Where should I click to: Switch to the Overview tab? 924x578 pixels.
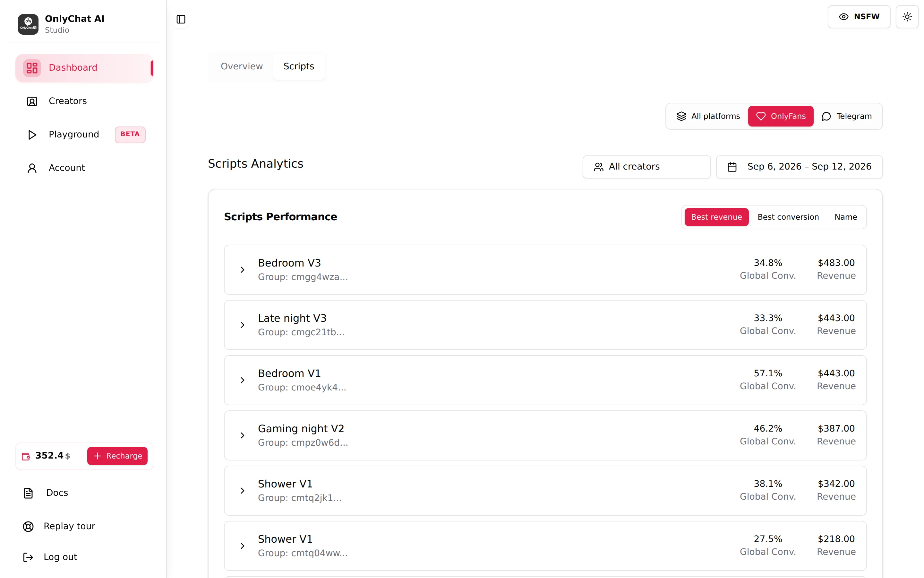pos(242,66)
